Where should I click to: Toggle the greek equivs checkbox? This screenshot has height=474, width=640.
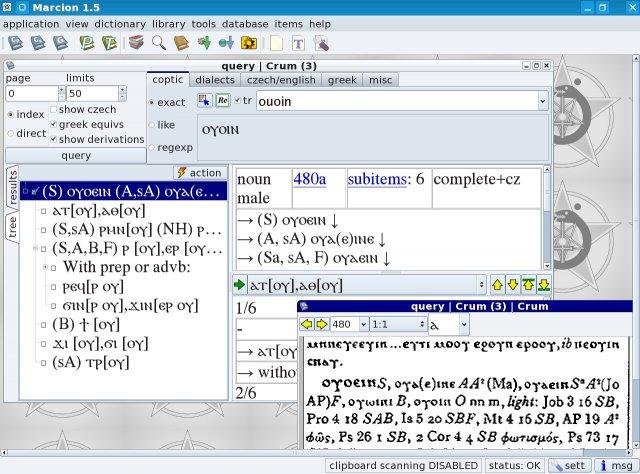click(x=53, y=124)
